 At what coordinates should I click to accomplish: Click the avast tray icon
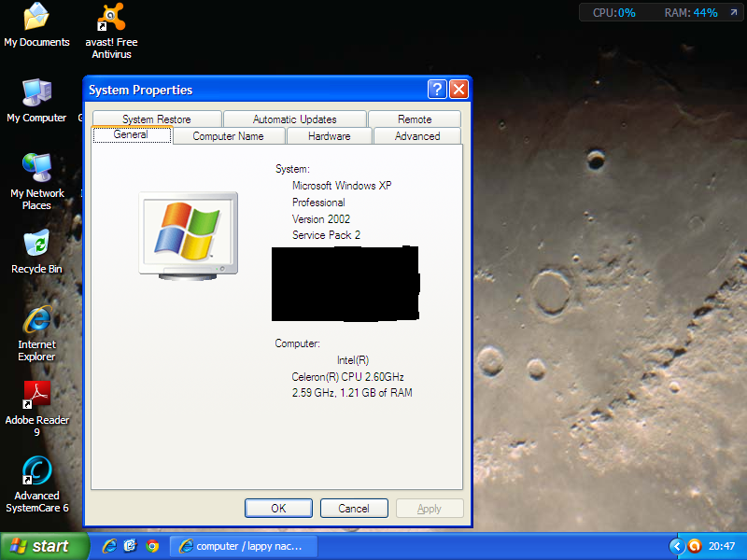click(695, 546)
